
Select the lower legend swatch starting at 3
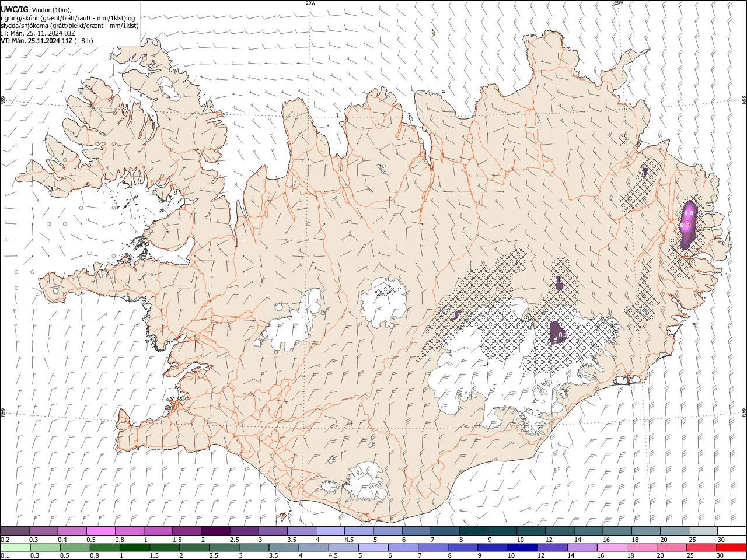(x=253, y=547)
